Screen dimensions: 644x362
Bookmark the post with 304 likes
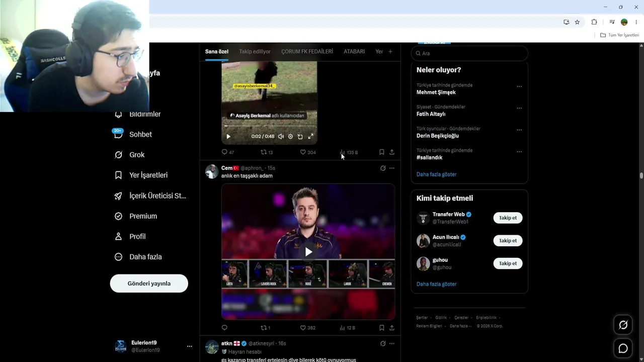tap(381, 152)
